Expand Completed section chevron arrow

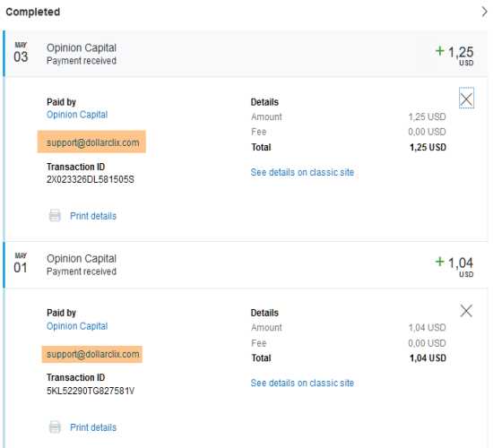(x=485, y=12)
